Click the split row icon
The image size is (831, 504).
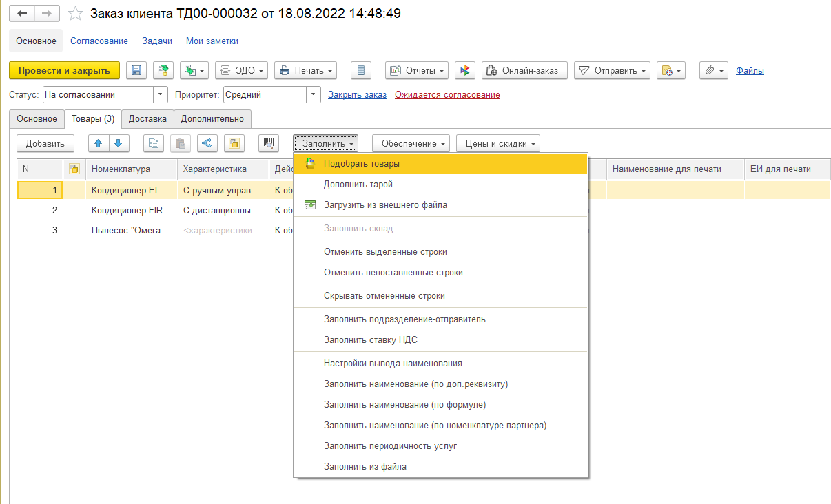click(x=207, y=143)
